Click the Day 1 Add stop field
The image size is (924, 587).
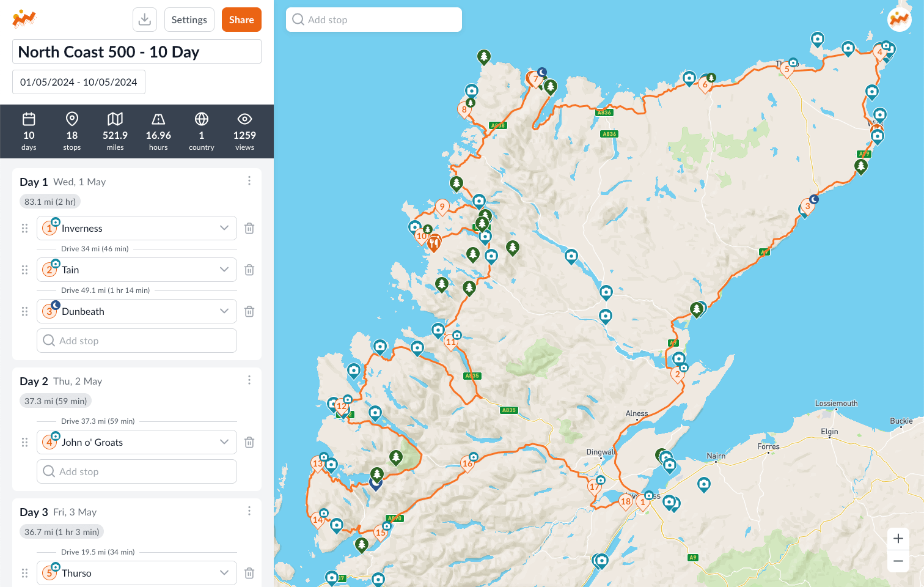click(137, 341)
